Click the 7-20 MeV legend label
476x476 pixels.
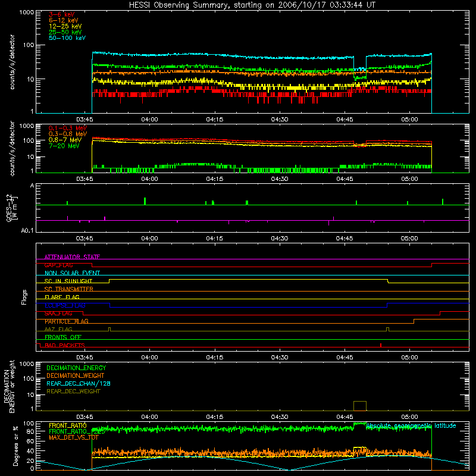tap(64, 146)
